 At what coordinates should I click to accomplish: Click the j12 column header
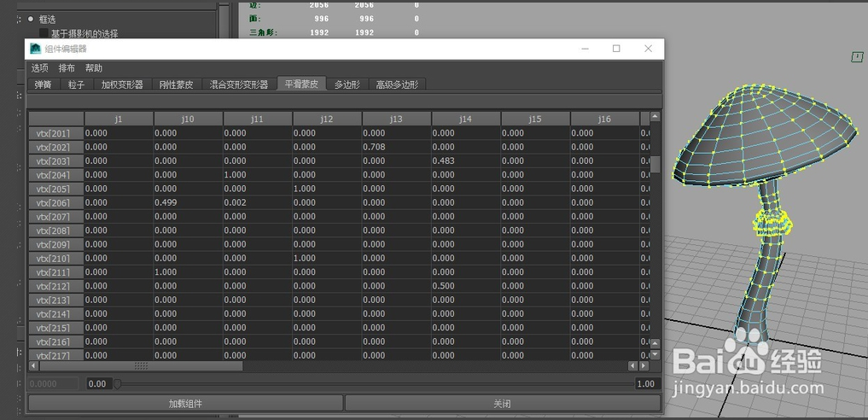pos(327,119)
